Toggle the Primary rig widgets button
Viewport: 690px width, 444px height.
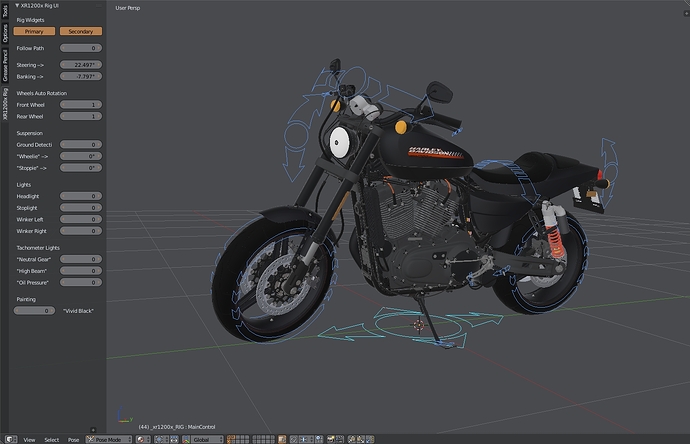(x=34, y=31)
